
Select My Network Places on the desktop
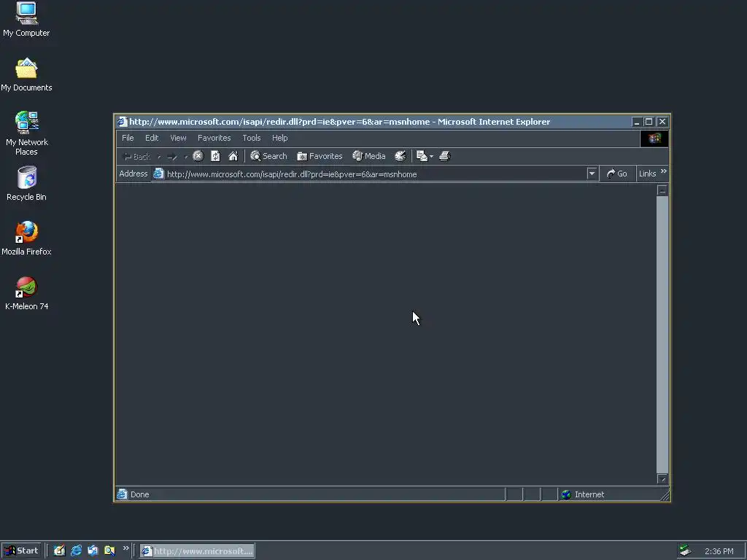point(26,133)
